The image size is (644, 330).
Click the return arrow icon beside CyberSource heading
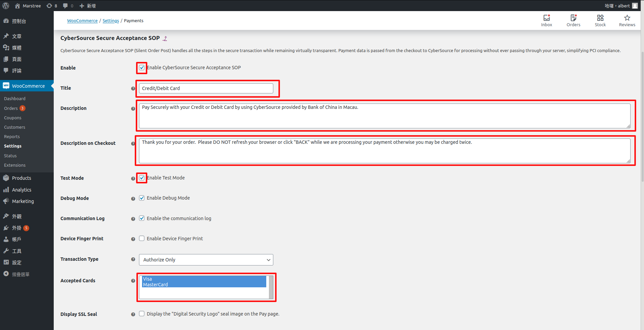click(x=165, y=38)
